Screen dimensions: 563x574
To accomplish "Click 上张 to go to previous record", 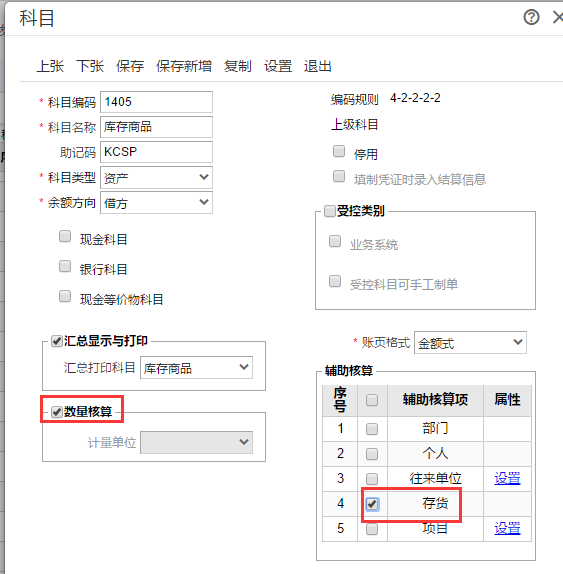I will pyautogui.click(x=51, y=66).
